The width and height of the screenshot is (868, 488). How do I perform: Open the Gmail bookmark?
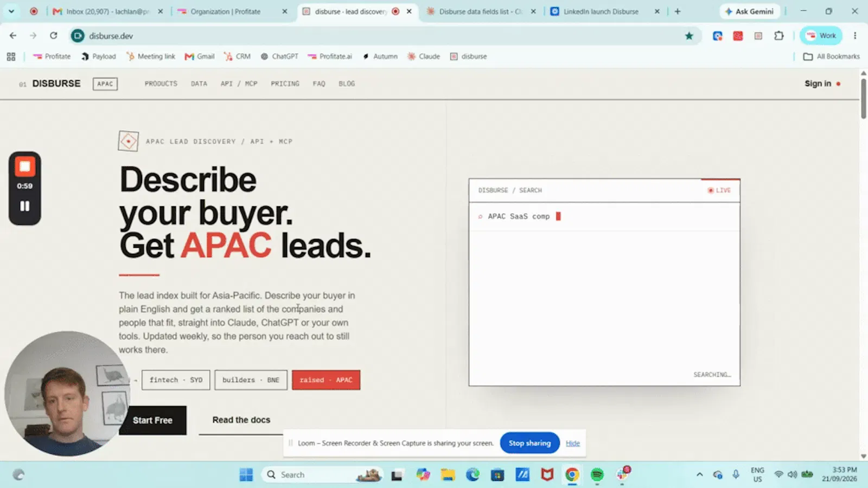pos(200,56)
